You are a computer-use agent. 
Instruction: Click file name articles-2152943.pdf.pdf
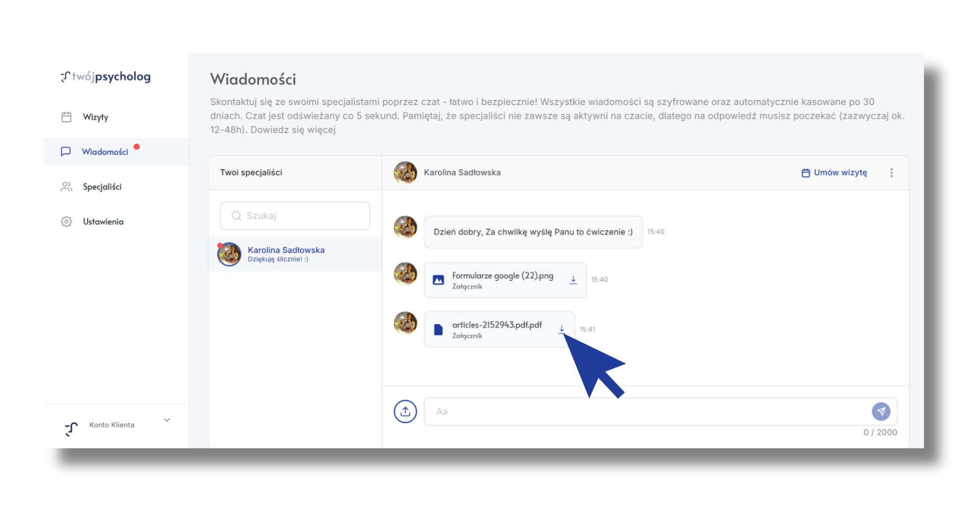(497, 325)
